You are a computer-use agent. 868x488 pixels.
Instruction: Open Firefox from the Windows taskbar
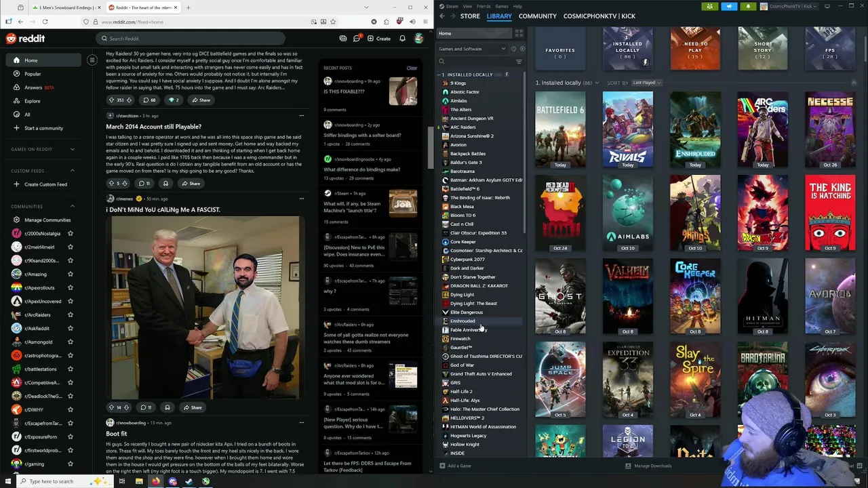156,481
